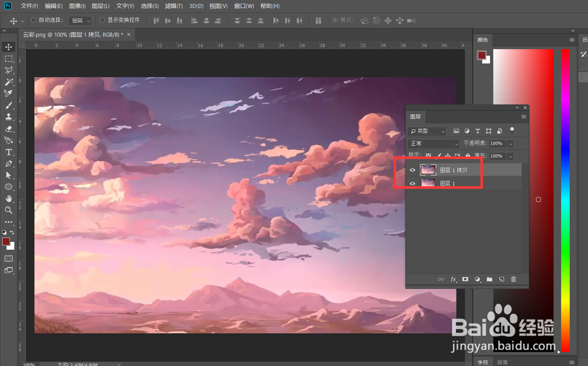
Task: Close the 云彩.png document tab
Action: click(x=129, y=34)
